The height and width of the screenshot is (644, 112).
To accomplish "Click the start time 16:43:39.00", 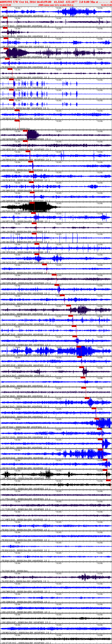I will click(x=5, y=5).
